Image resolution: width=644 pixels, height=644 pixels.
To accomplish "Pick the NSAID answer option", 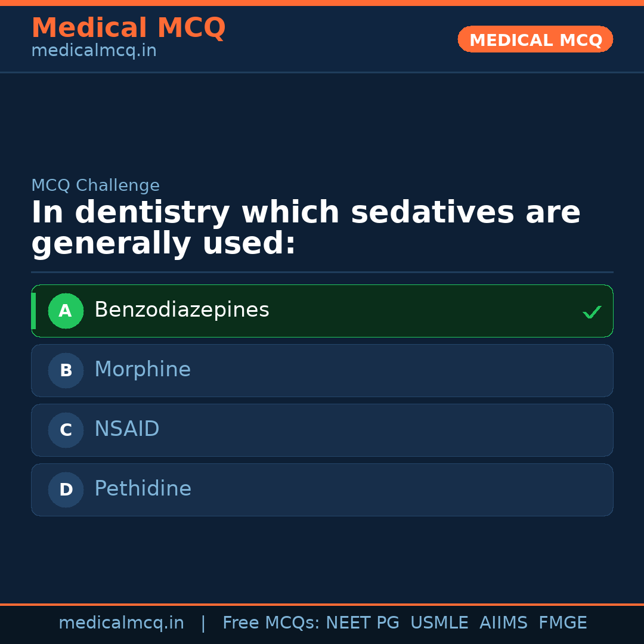I will tap(127, 429).
